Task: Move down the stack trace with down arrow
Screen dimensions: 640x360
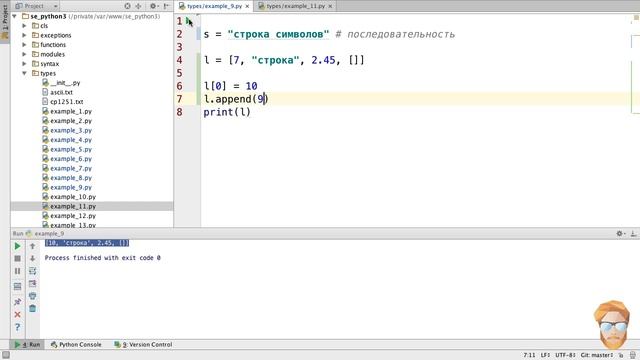Action: (x=33, y=258)
